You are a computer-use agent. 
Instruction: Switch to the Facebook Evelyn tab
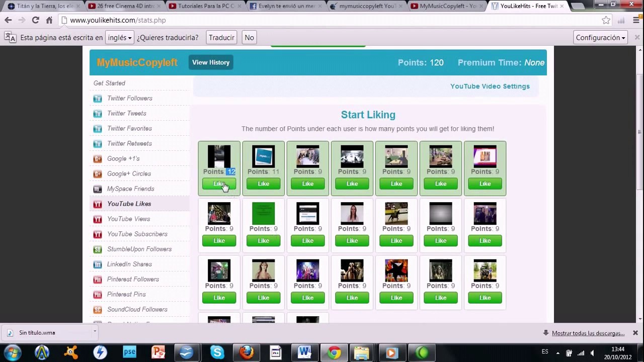click(285, 6)
